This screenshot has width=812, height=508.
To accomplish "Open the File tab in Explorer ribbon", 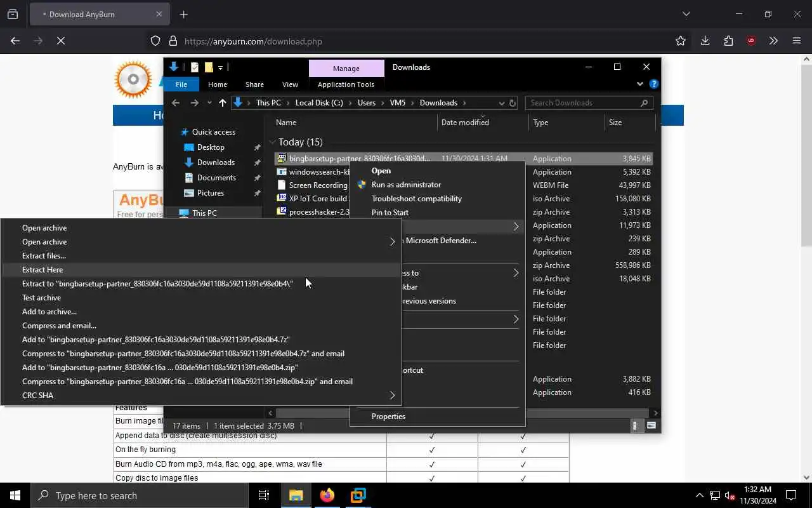I will tap(181, 84).
